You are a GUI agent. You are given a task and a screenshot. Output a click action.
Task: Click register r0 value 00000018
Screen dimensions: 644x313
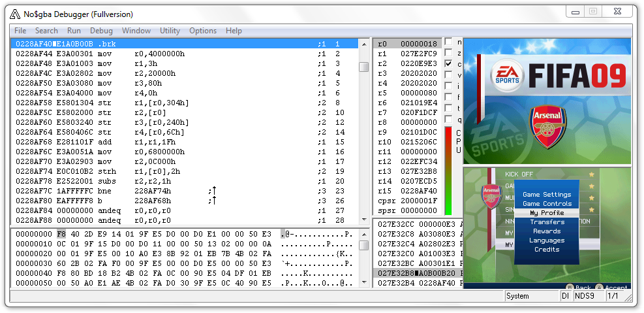point(419,44)
